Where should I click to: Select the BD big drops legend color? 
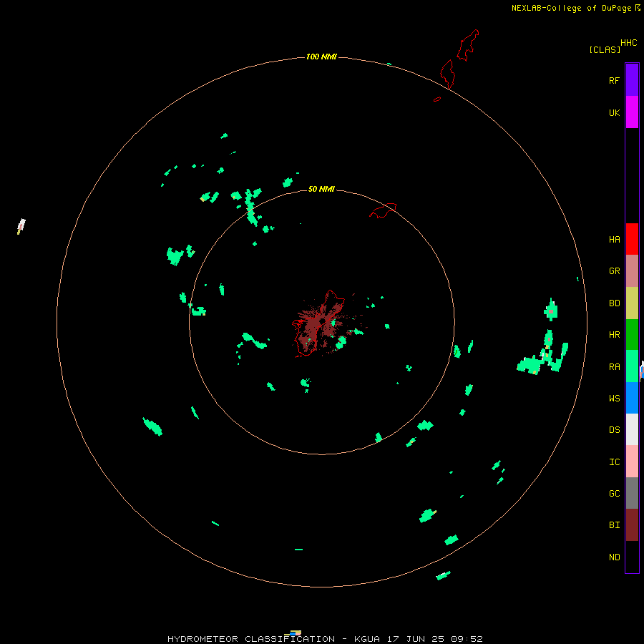[632, 303]
